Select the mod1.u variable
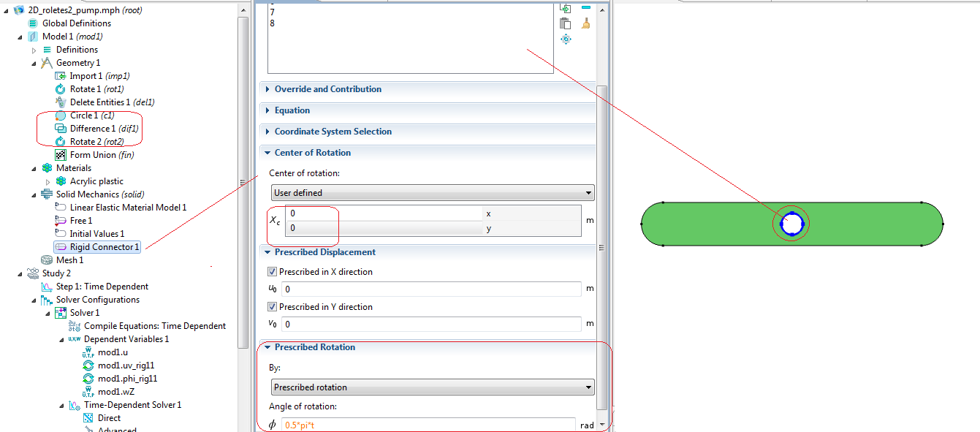Image resolution: width=980 pixels, height=432 pixels. pos(113,352)
